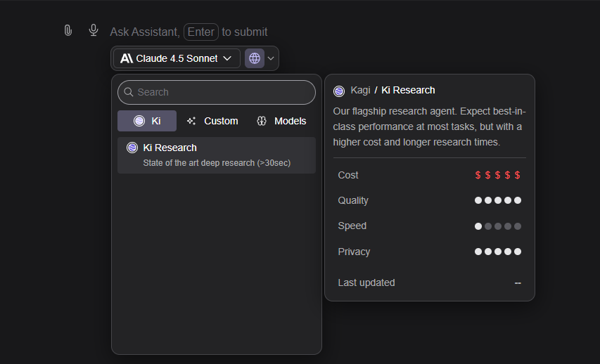Image resolution: width=600 pixels, height=364 pixels.
Task: Expand the chevron next to the globe button
Action: [x=271, y=58]
